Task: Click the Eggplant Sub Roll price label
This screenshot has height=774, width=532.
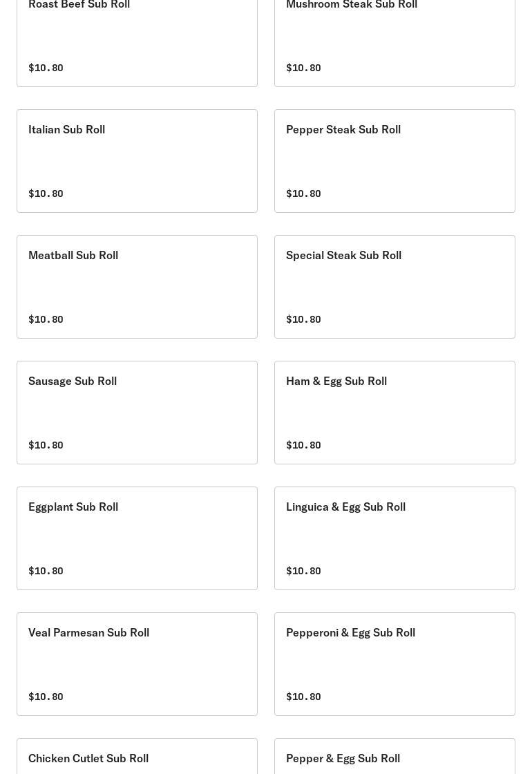Action: tap(46, 571)
